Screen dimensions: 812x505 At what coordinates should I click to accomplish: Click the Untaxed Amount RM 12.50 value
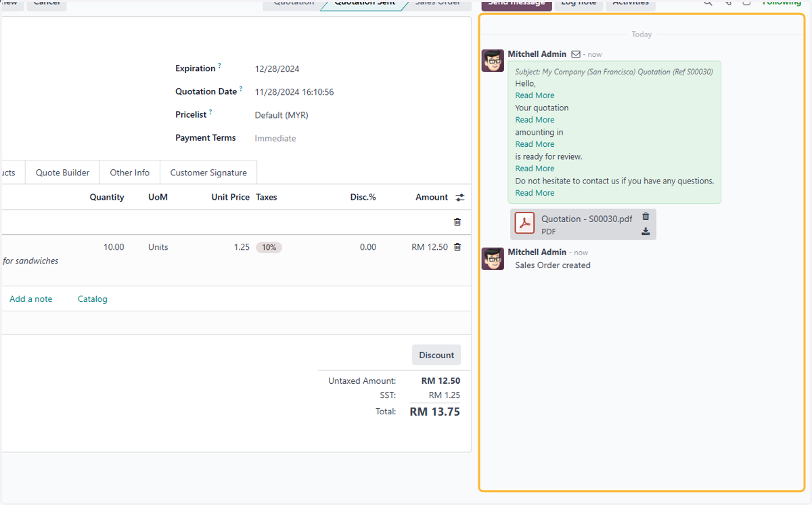pyautogui.click(x=441, y=380)
